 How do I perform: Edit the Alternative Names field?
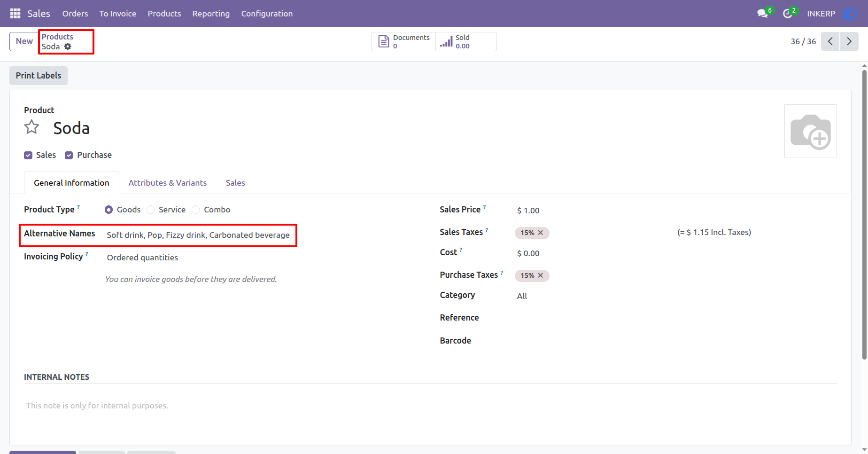199,235
